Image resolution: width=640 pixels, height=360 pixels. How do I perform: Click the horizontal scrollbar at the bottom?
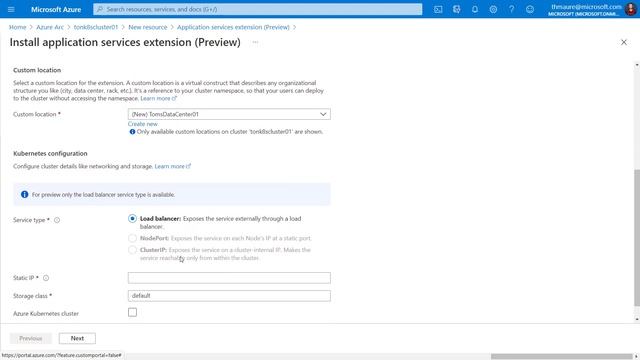click(562, 356)
